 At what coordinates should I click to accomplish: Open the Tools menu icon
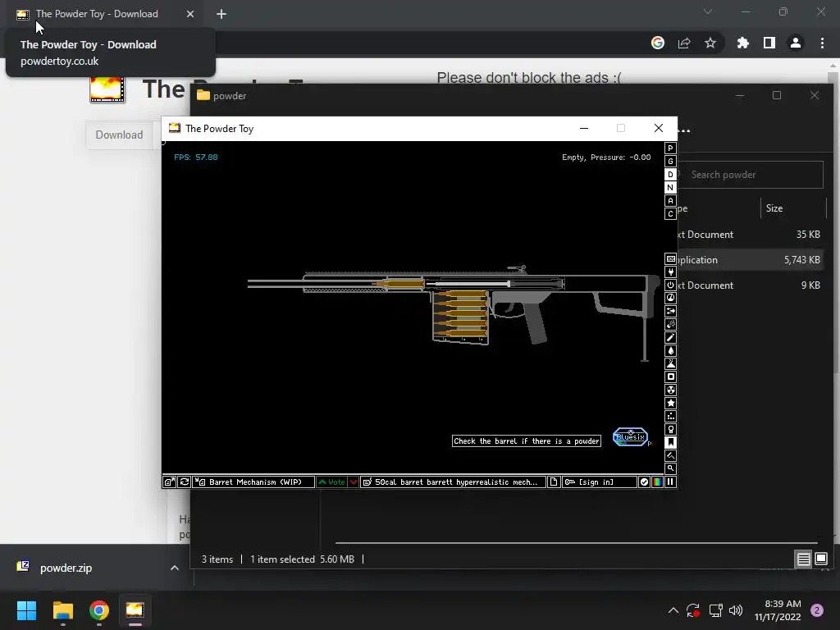tap(670, 429)
